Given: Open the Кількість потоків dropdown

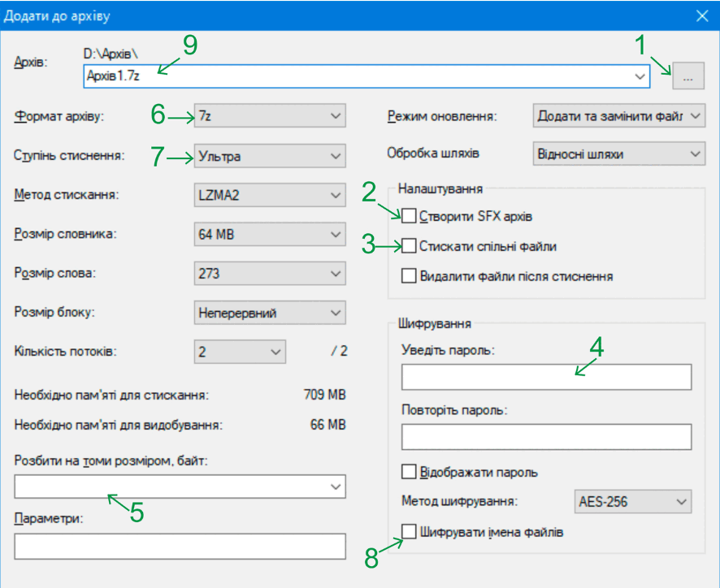Looking at the screenshot, I should coord(240,352).
